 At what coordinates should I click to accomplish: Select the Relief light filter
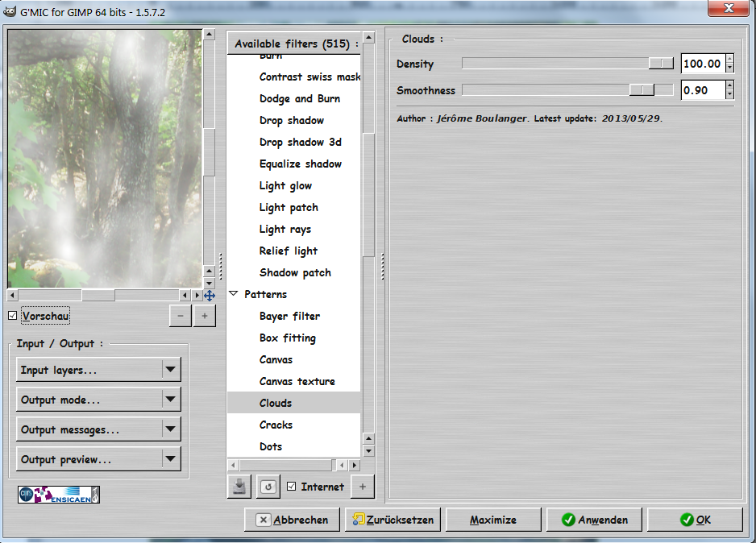click(293, 251)
